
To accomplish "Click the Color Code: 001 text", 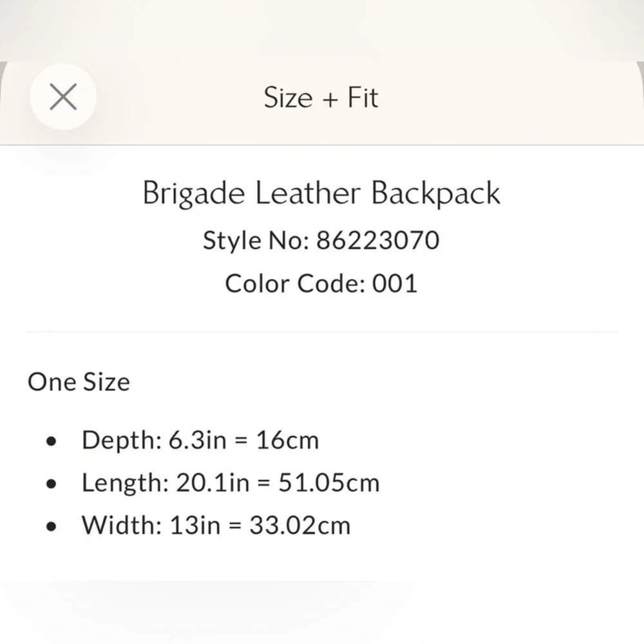I will coord(321,283).
